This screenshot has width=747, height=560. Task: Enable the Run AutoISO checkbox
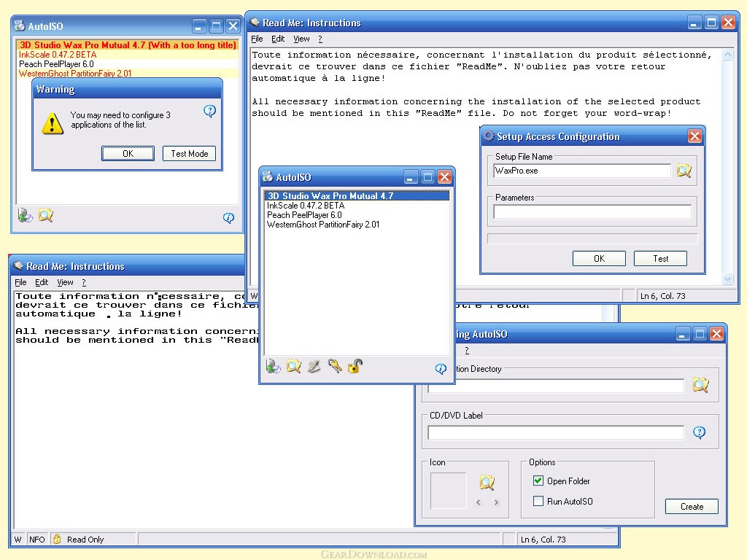pos(538,501)
